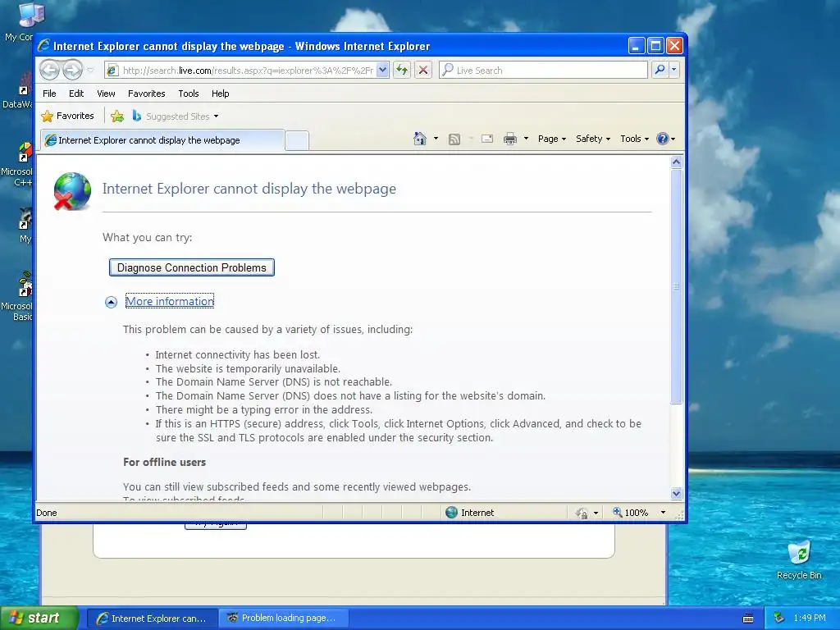
Task: Open the Print options dropdown arrow
Action: [x=526, y=139]
